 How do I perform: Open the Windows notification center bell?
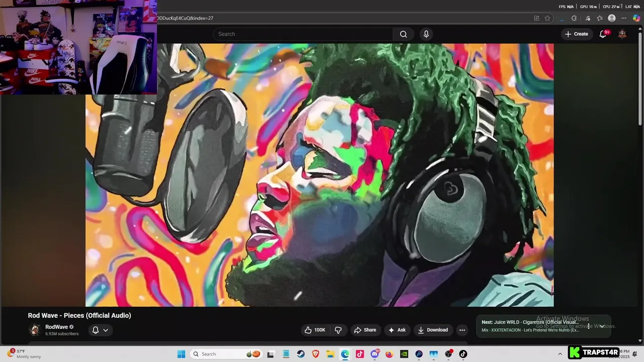point(635,354)
